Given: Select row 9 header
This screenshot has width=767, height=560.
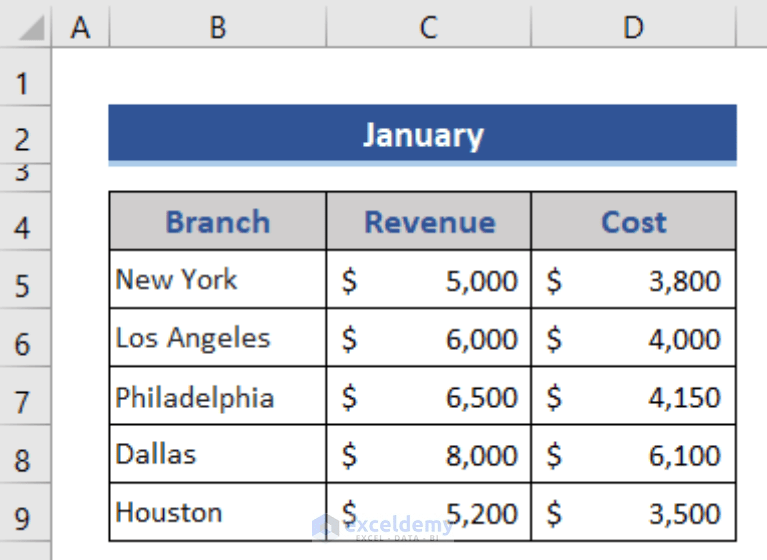Looking at the screenshot, I should pyautogui.click(x=25, y=512).
